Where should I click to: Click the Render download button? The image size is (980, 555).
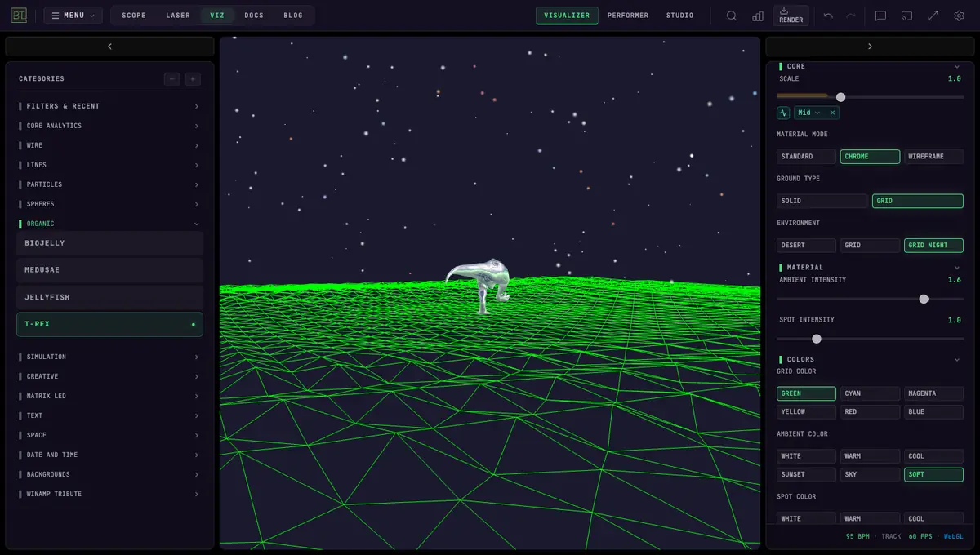[x=791, y=16]
